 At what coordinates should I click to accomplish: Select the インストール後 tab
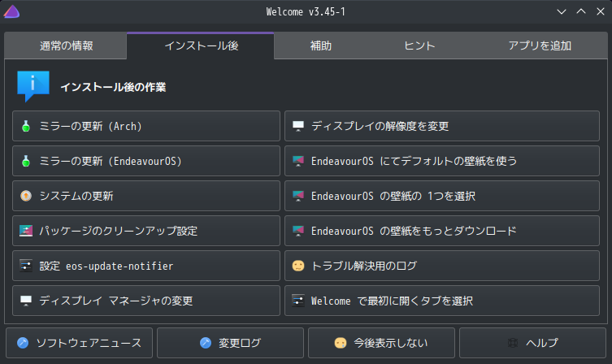(x=201, y=45)
